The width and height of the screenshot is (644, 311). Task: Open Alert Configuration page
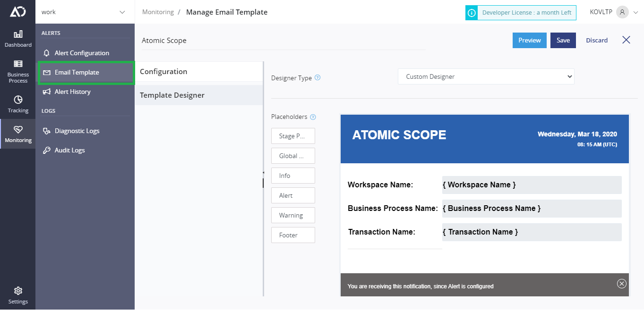(x=82, y=53)
